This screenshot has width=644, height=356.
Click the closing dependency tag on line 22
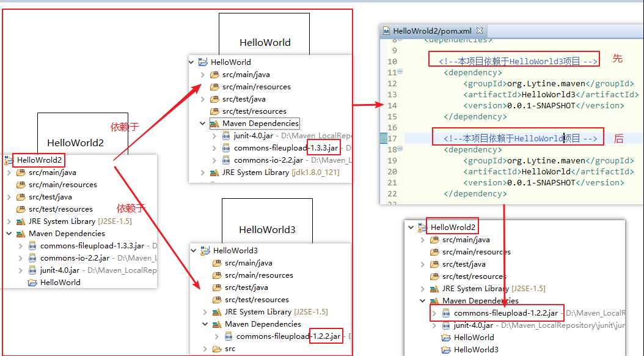coord(475,194)
